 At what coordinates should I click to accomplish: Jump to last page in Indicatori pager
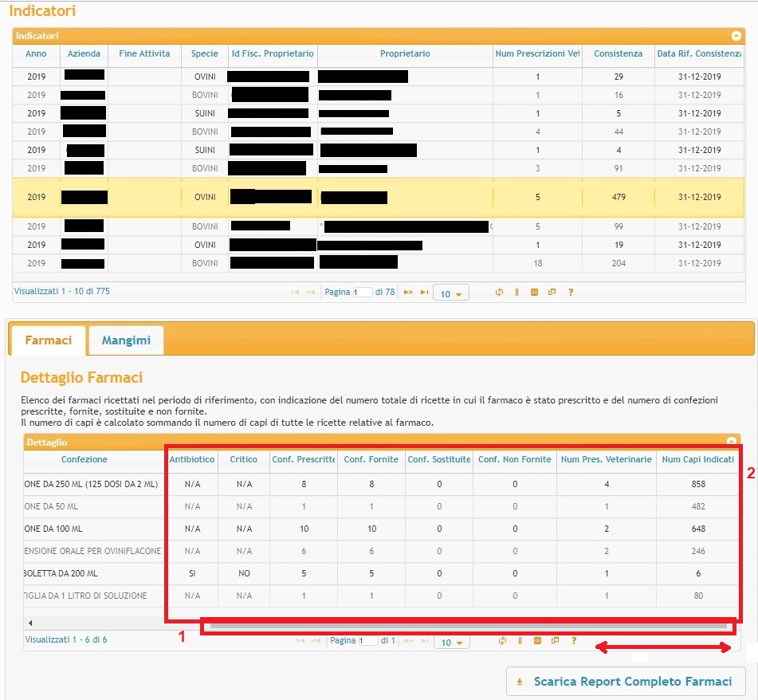click(x=425, y=292)
